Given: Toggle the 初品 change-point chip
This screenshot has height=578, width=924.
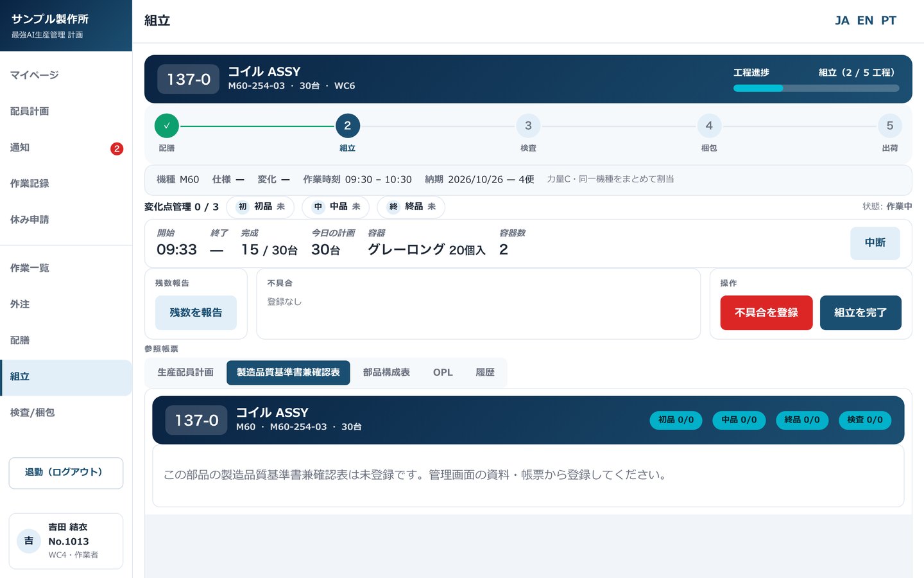Looking at the screenshot, I should pyautogui.click(x=261, y=207).
